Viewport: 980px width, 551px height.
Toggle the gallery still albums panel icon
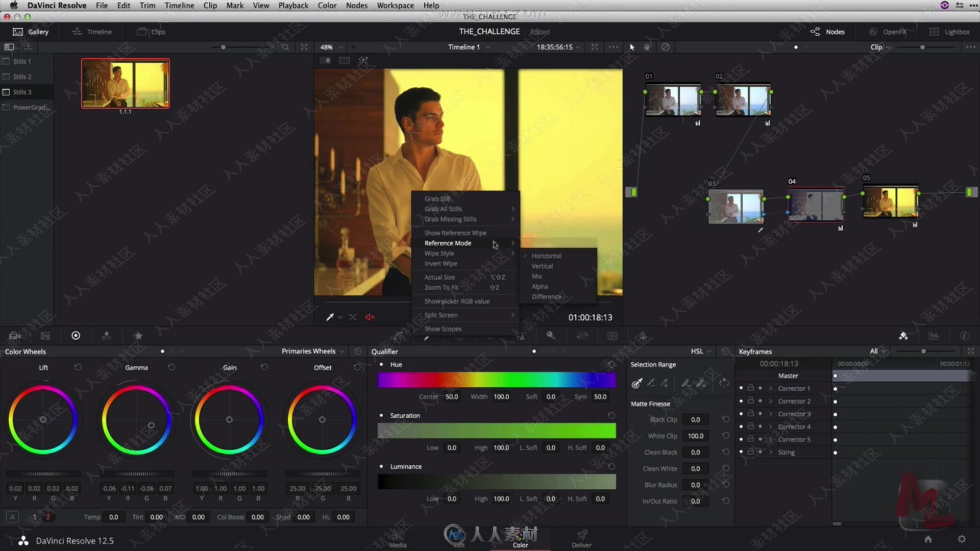coord(9,47)
